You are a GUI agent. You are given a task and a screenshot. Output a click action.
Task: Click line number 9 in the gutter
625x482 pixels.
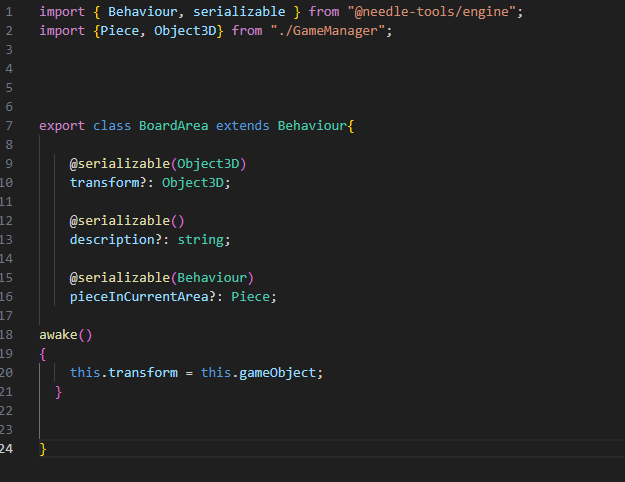pyautogui.click(x=9, y=164)
